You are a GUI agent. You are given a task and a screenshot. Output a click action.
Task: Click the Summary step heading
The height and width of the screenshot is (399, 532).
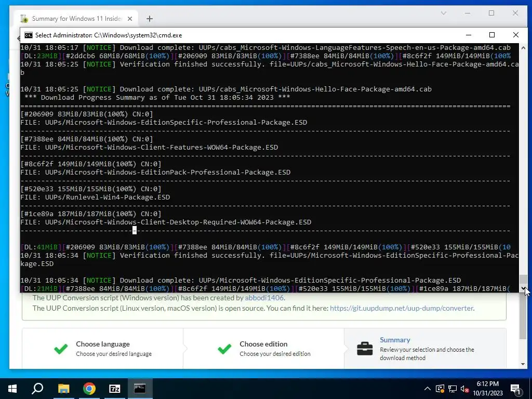pos(395,340)
